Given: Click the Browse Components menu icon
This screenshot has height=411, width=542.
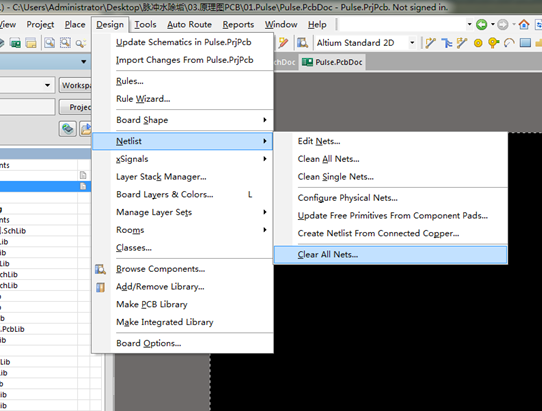Looking at the screenshot, I should pyautogui.click(x=100, y=269).
